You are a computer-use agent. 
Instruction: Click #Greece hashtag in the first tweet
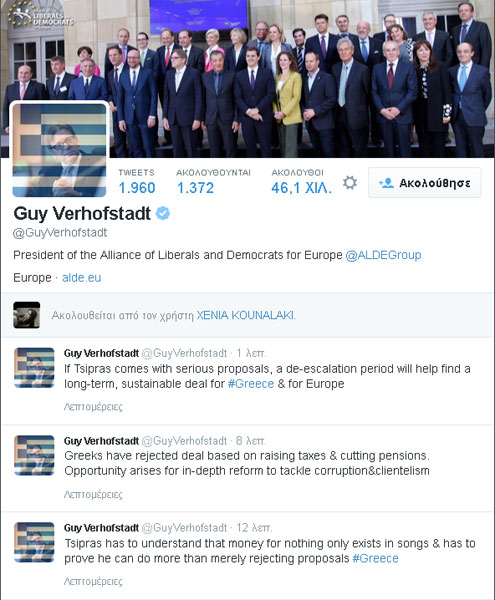point(251,384)
